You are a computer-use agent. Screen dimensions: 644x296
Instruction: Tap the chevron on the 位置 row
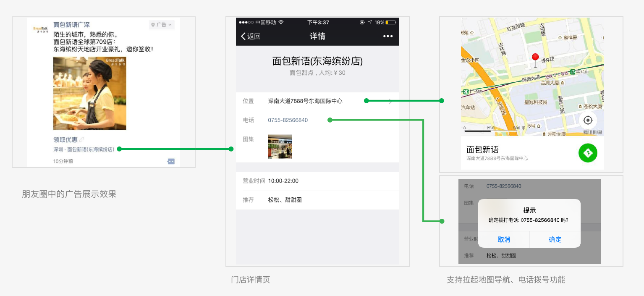tap(390, 101)
